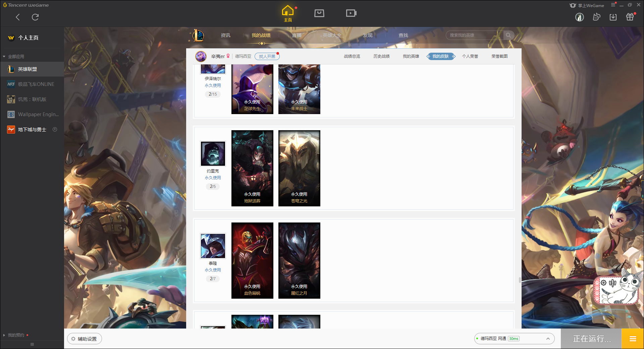Click the search magnifier button
Image resolution: width=644 pixels, height=349 pixels.
click(x=508, y=35)
